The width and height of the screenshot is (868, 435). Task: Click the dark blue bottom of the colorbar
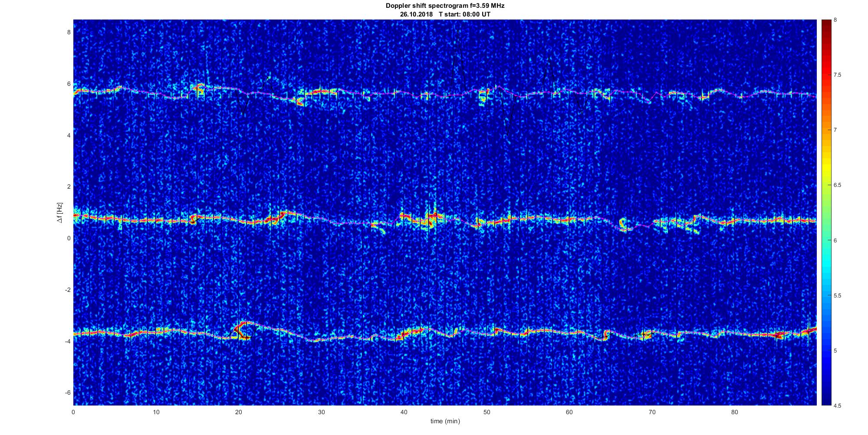pyautogui.click(x=826, y=399)
